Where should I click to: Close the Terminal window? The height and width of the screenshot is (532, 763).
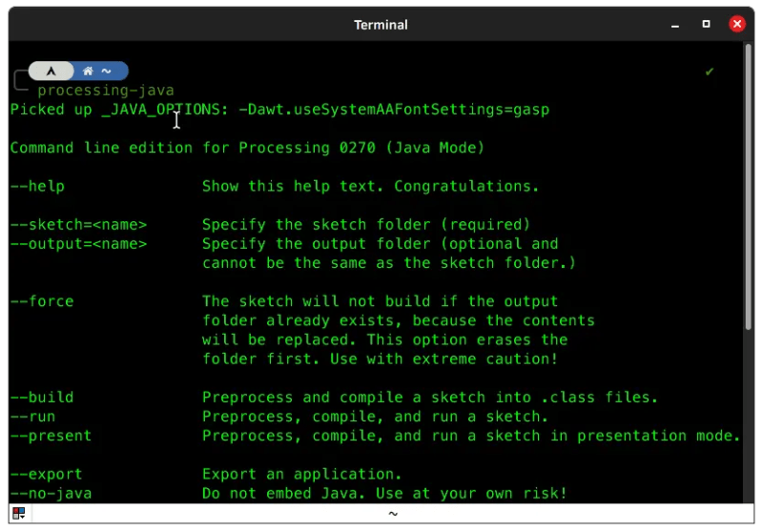pos(737,24)
